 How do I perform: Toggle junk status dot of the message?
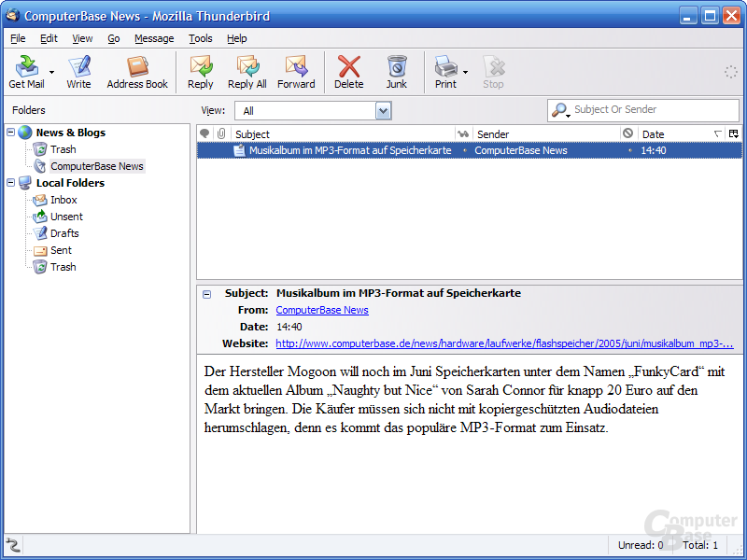tap(630, 150)
